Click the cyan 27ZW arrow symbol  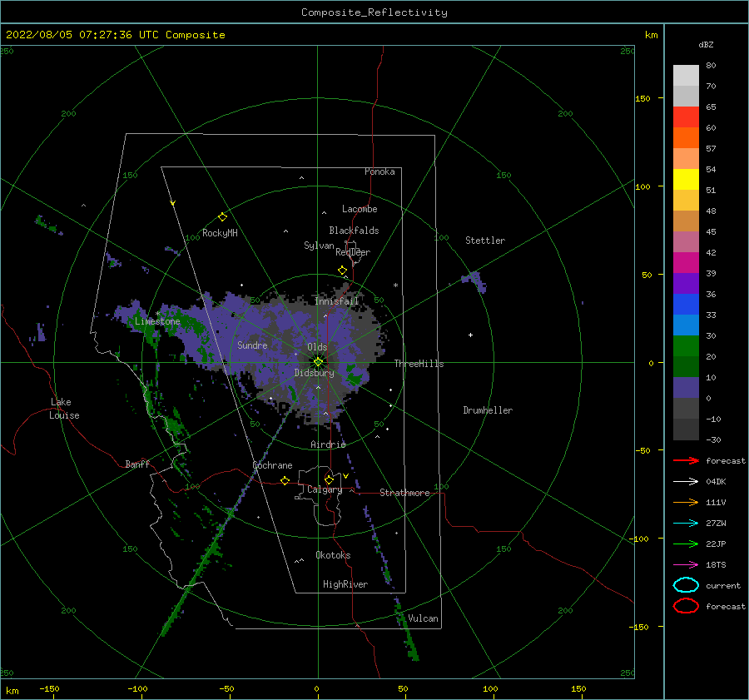[686, 524]
